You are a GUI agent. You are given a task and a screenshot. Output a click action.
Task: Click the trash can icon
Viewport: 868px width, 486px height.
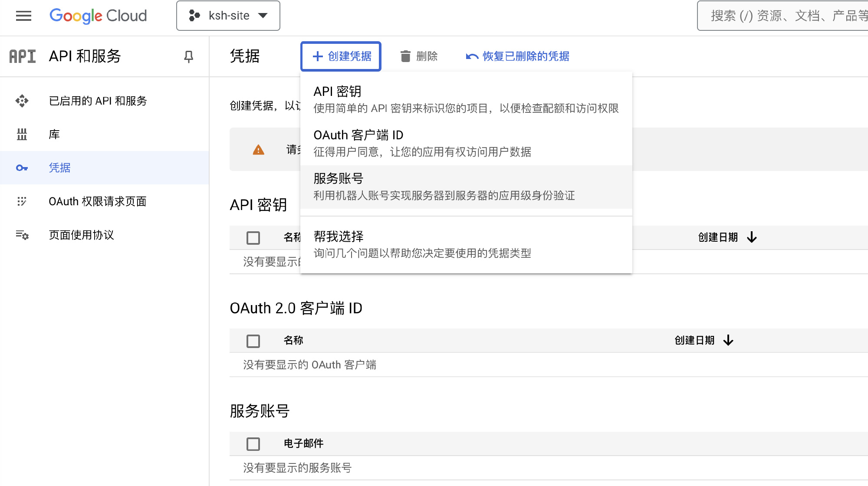pos(405,56)
